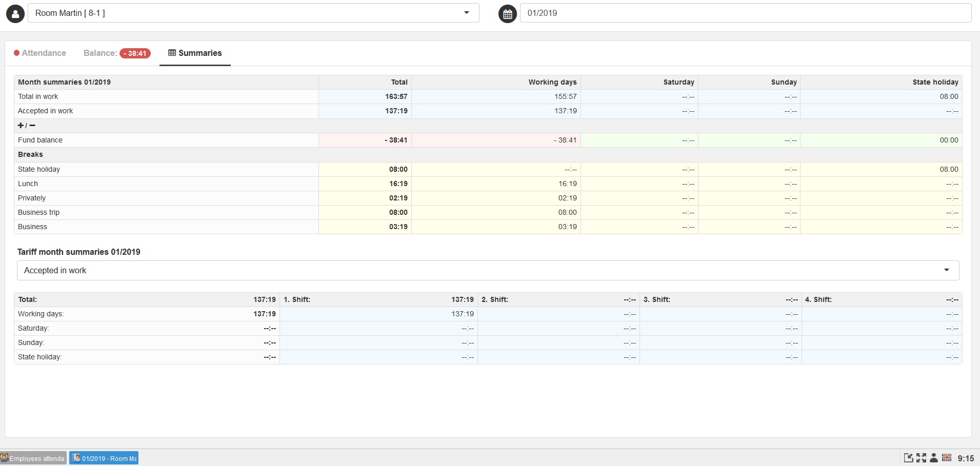The image size is (980, 466).
Task: Click the red Attendance status dot
Action: point(17,53)
